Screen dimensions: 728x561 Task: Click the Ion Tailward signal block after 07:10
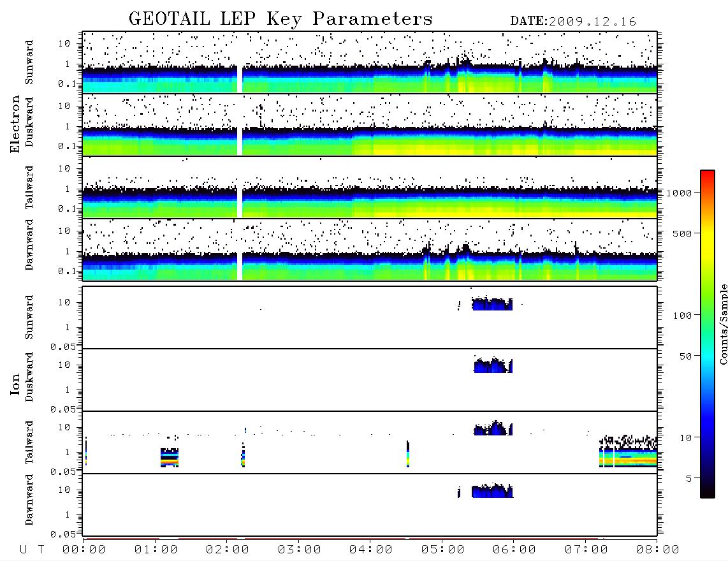point(628,451)
